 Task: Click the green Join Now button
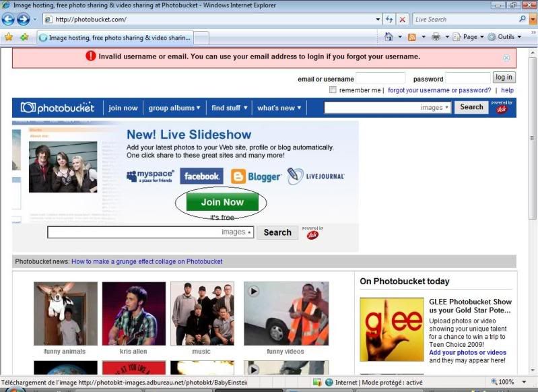(x=222, y=202)
